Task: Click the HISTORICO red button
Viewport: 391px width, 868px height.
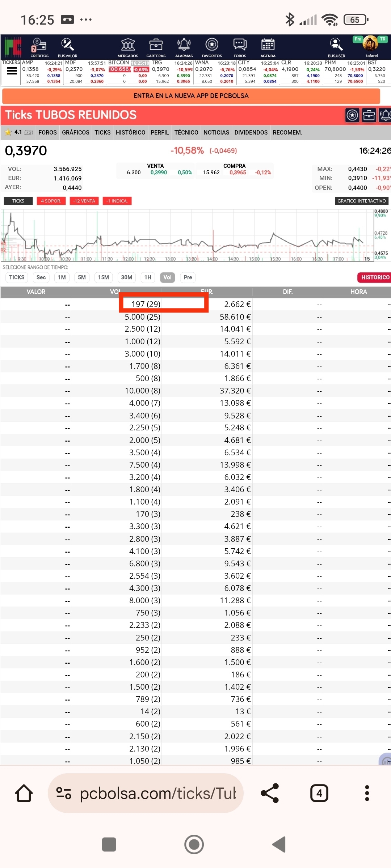Action: (375, 277)
